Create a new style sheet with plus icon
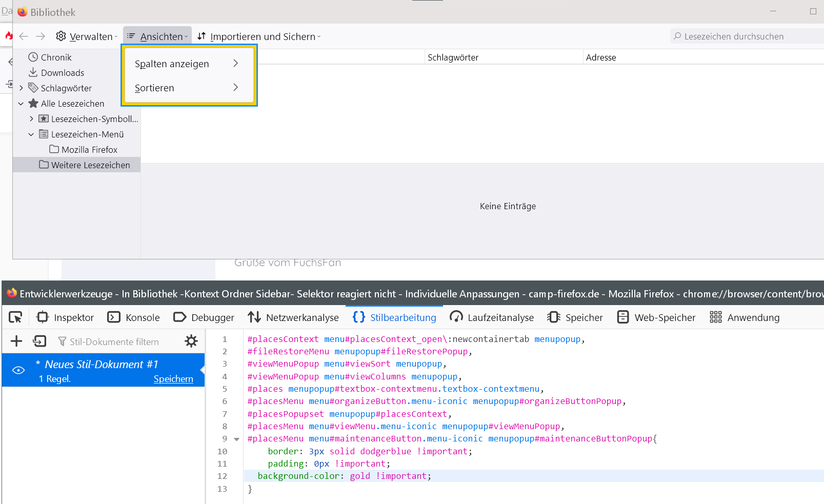 16,341
